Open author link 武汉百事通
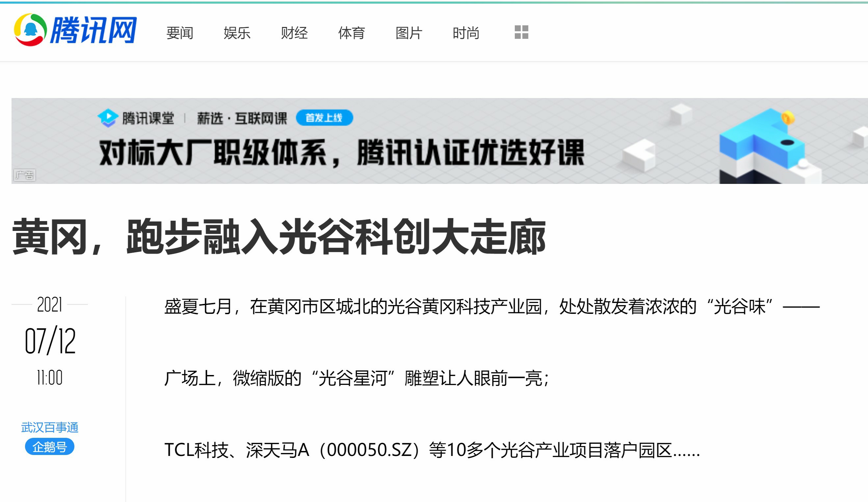Viewport: 868px width, 502px height. click(50, 427)
